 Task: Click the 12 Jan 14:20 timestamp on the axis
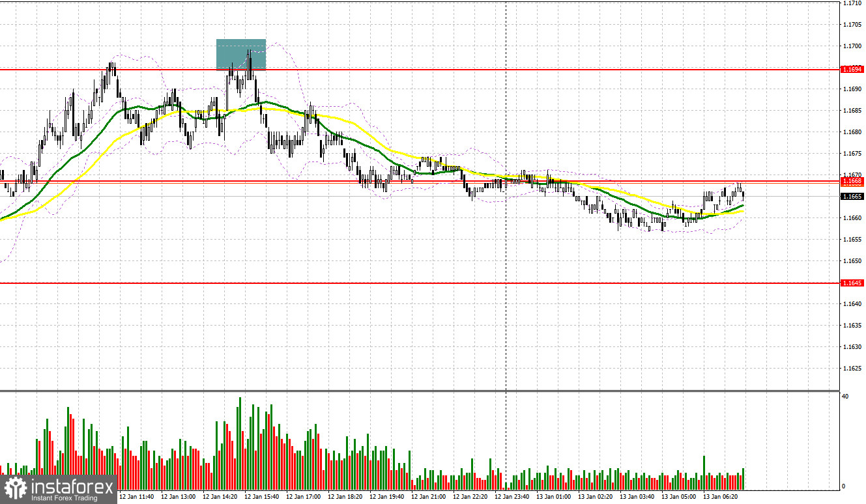[x=222, y=496]
